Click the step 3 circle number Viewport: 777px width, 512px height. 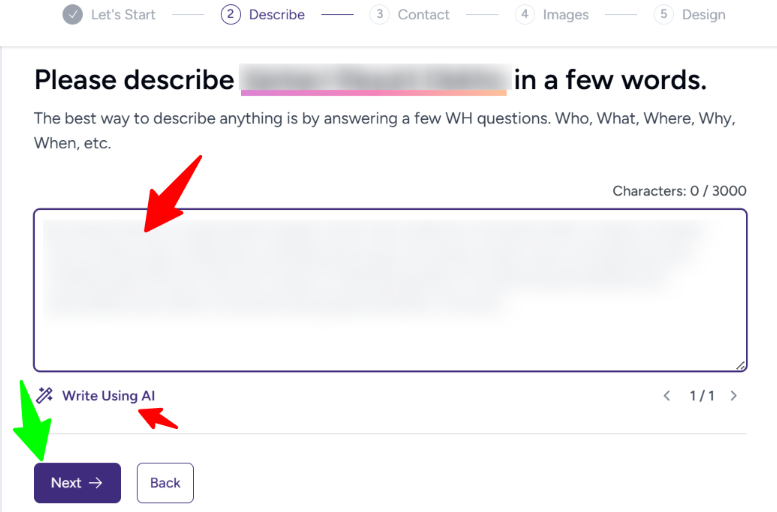(x=379, y=15)
